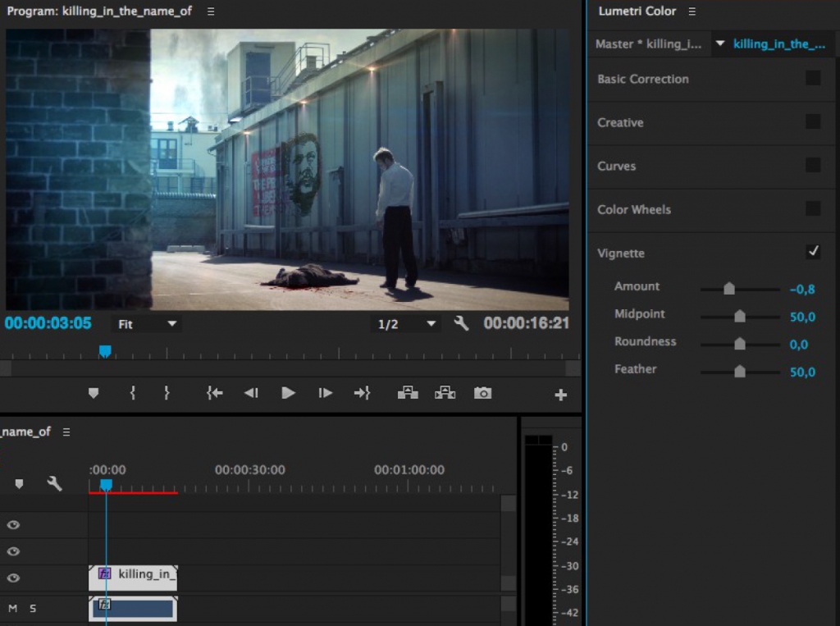Click fx badge on killing_in video clip
This screenshot has width=840, height=626.
click(x=105, y=573)
